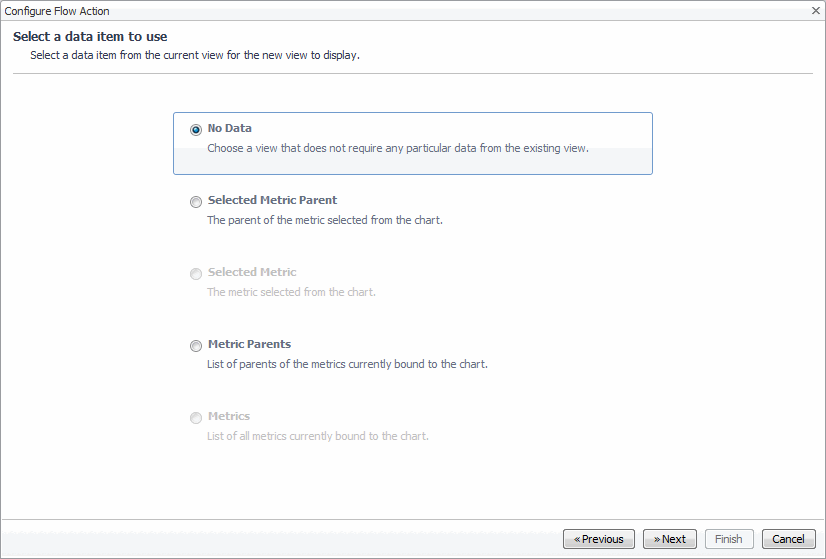Click the greyed "Metrics" label text
The height and width of the screenshot is (559, 826).
point(229,416)
